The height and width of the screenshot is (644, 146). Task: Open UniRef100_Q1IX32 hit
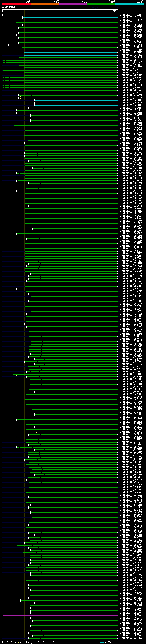(x=131, y=206)
